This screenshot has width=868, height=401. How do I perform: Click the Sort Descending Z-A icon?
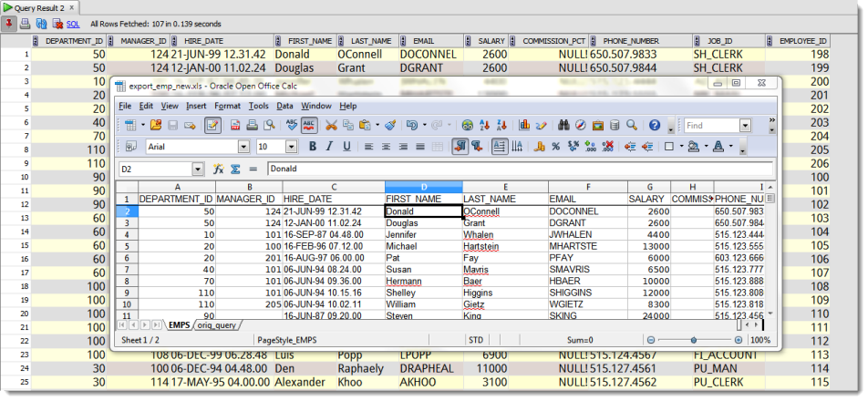[x=502, y=126]
